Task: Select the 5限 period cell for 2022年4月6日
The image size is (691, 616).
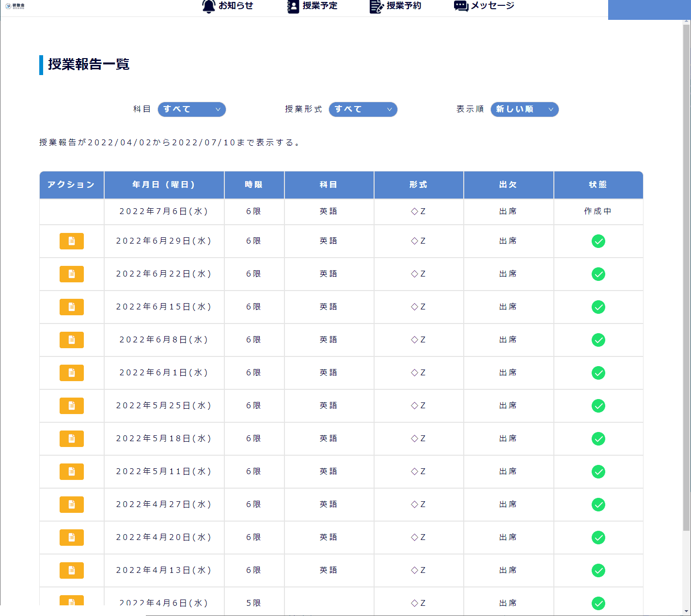Action: pyautogui.click(x=253, y=603)
